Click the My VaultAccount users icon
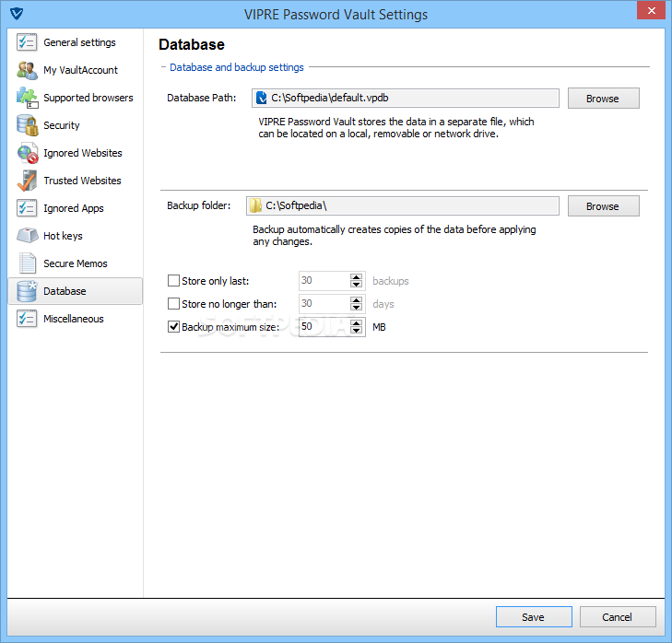 click(27, 70)
